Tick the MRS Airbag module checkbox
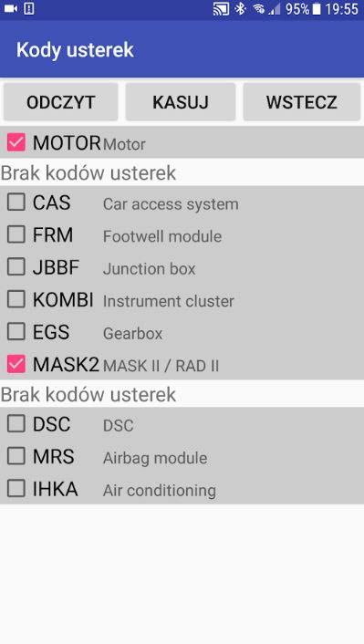Viewport: 364px width, 644px height. pos(16,456)
